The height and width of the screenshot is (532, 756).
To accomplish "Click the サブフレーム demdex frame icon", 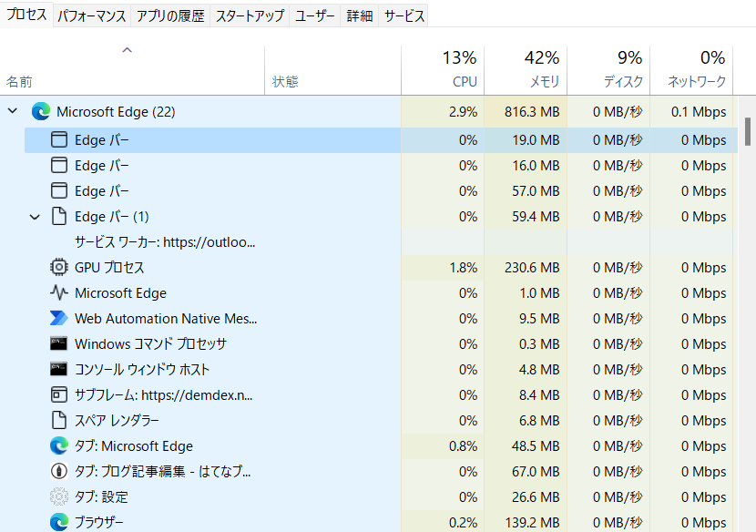I will pyautogui.click(x=59, y=394).
